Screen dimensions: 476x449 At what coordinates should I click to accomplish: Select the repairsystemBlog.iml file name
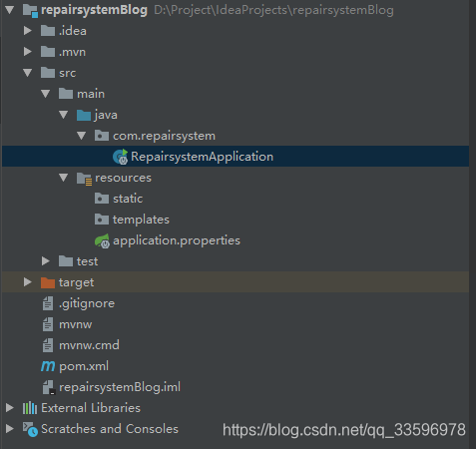[120, 387]
